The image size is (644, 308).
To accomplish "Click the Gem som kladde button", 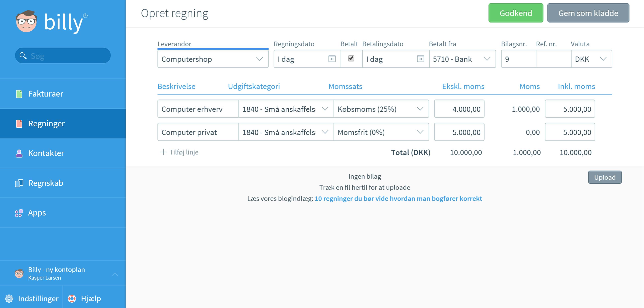I will click(588, 13).
